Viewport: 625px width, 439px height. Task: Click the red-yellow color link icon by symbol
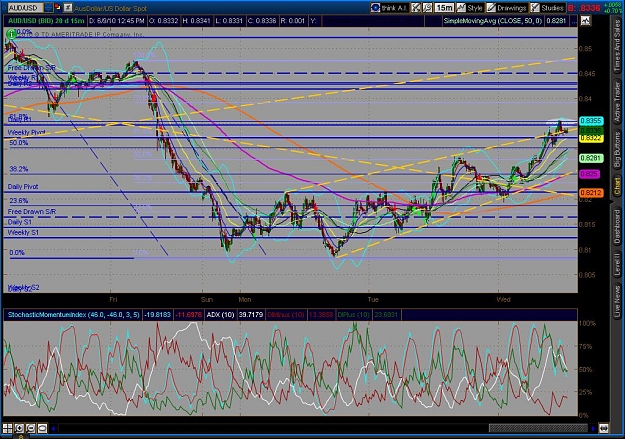(x=58, y=7)
